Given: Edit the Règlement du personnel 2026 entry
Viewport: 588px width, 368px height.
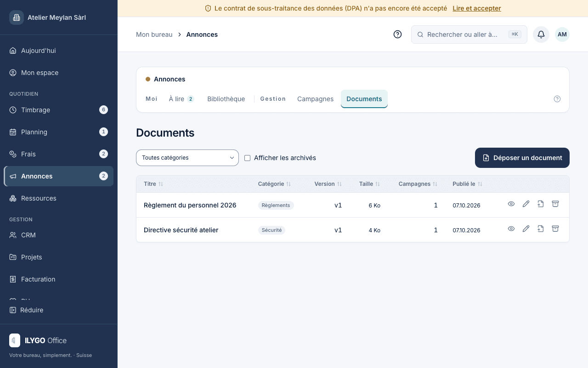Looking at the screenshot, I should 526,204.
